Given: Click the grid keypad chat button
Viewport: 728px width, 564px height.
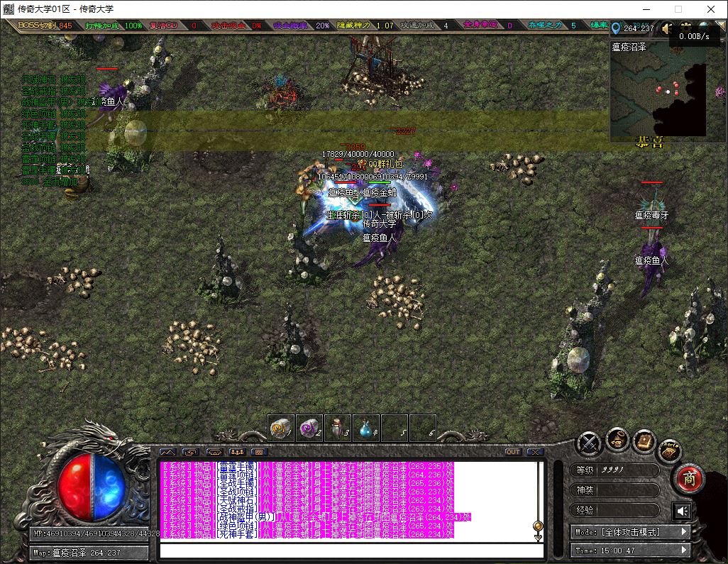Looking at the screenshot, I should (259, 452).
